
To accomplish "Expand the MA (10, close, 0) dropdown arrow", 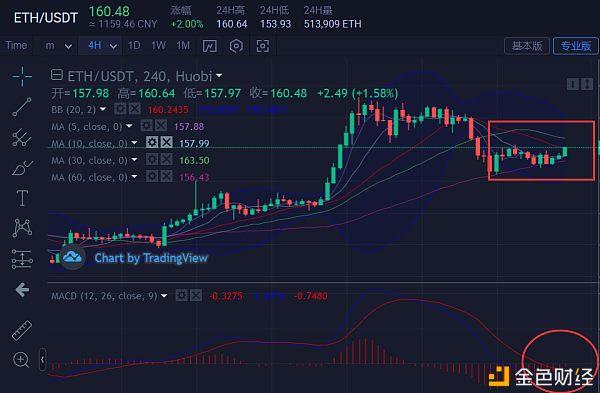I will coord(134,143).
